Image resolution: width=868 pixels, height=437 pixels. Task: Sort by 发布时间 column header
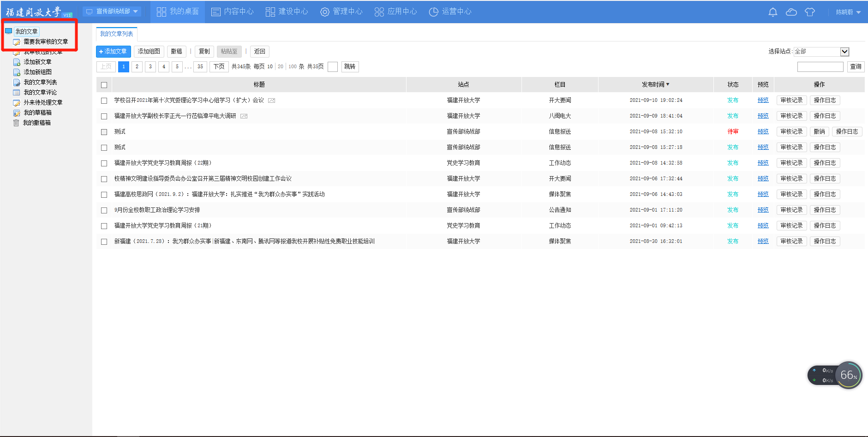point(655,84)
